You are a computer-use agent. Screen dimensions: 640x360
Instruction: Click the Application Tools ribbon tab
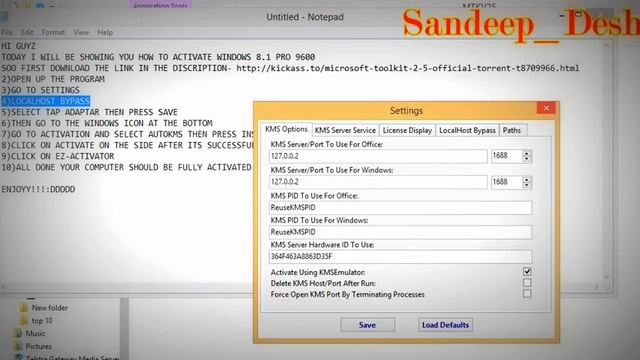pos(160,5)
